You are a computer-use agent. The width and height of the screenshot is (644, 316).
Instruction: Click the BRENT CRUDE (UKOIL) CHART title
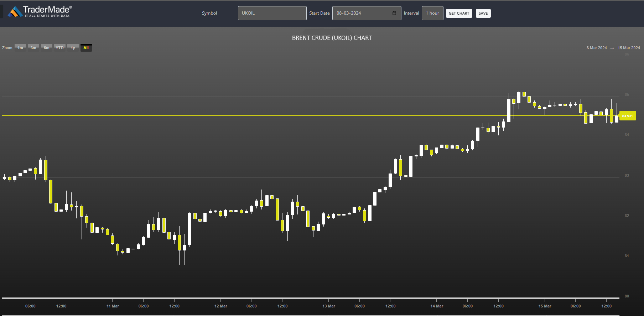332,38
